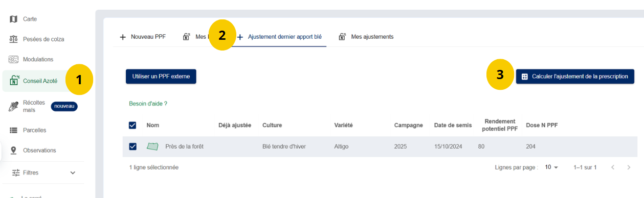Click the 2025 campaign cell
Screen dimensions: 644x198
(x=401, y=146)
